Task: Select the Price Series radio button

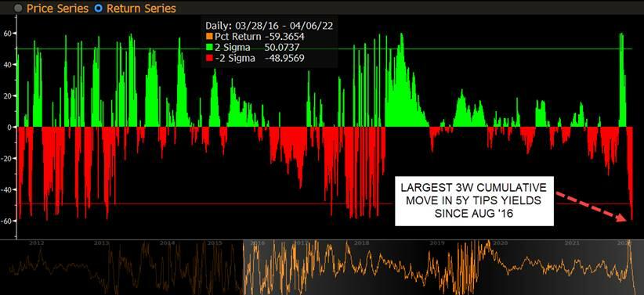Action: point(19,9)
